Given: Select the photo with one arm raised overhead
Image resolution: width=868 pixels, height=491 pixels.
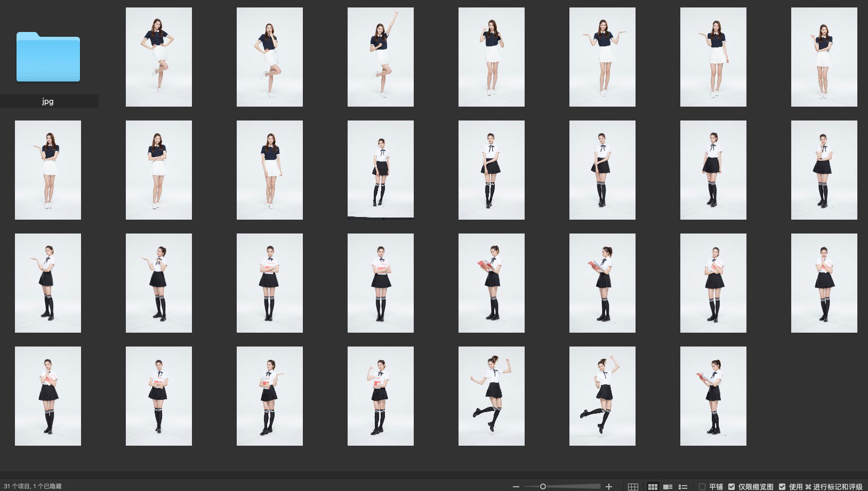Looking at the screenshot, I should [381, 57].
